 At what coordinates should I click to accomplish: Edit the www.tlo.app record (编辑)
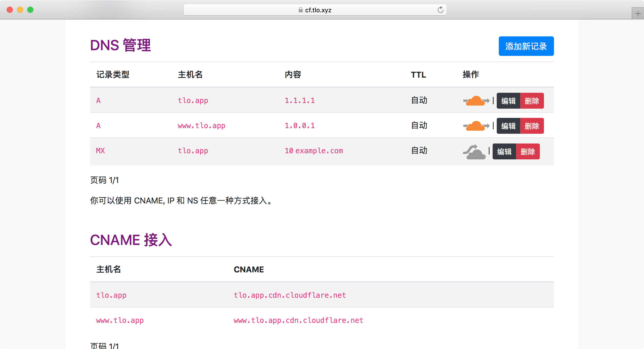pos(508,126)
